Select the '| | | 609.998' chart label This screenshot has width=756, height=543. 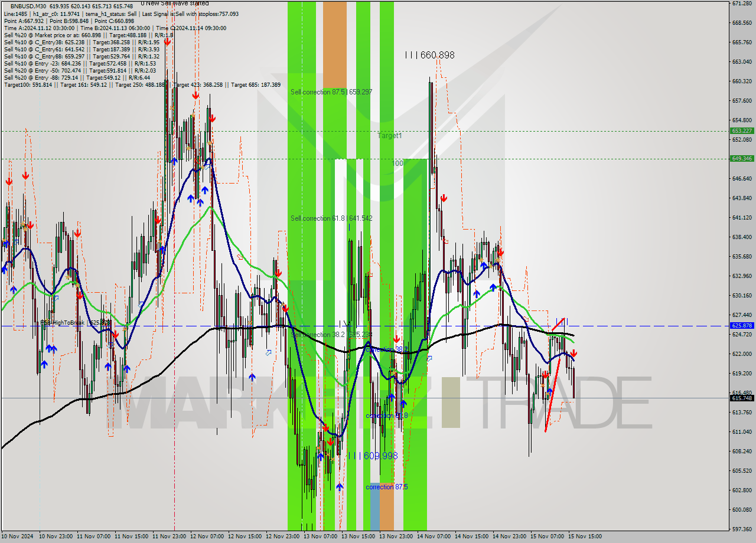(x=372, y=456)
